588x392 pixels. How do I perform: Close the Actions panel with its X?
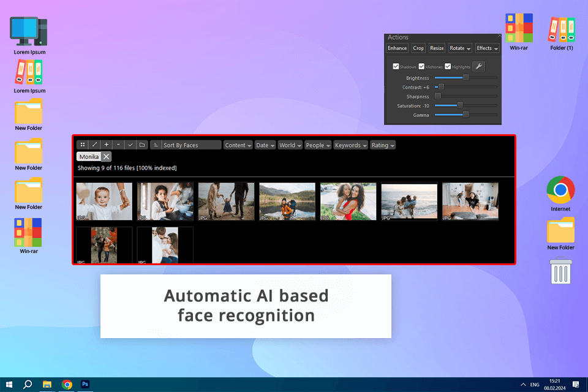[x=499, y=36]
